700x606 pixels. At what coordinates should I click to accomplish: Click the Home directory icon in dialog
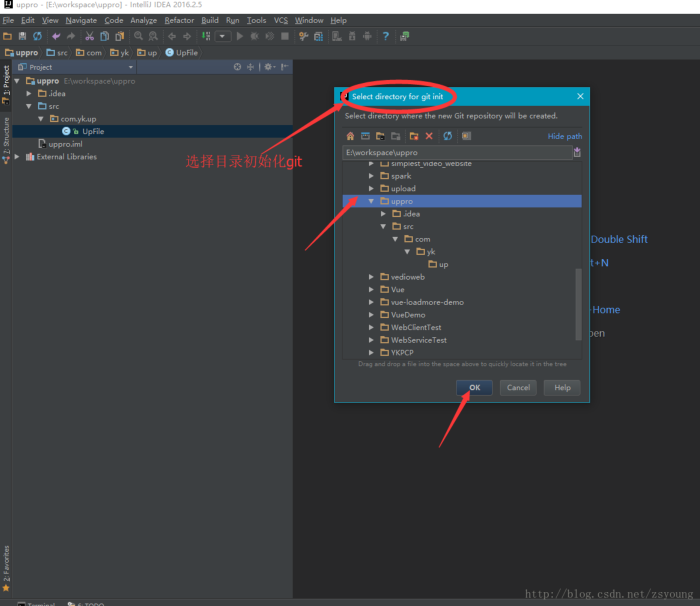tap(350, 136)
